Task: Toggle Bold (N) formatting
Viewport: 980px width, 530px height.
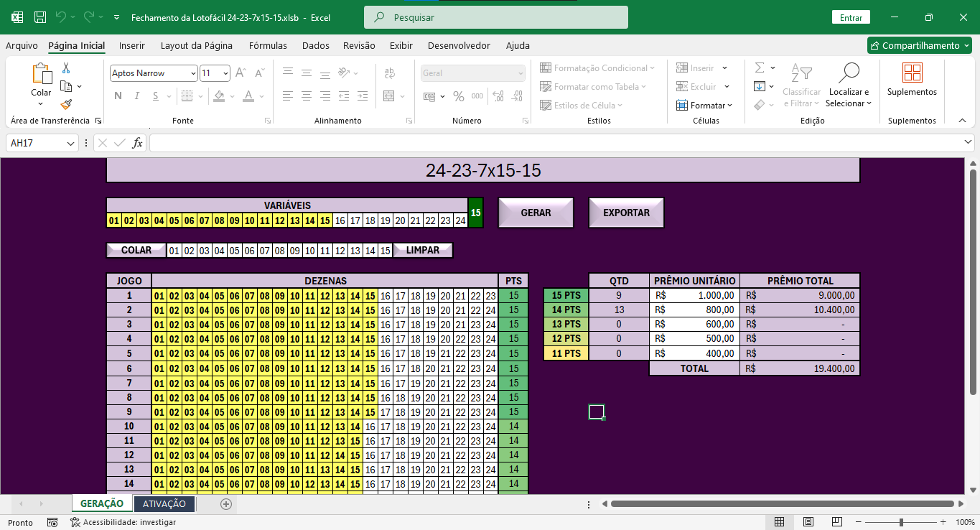Action: pos(118,96)
